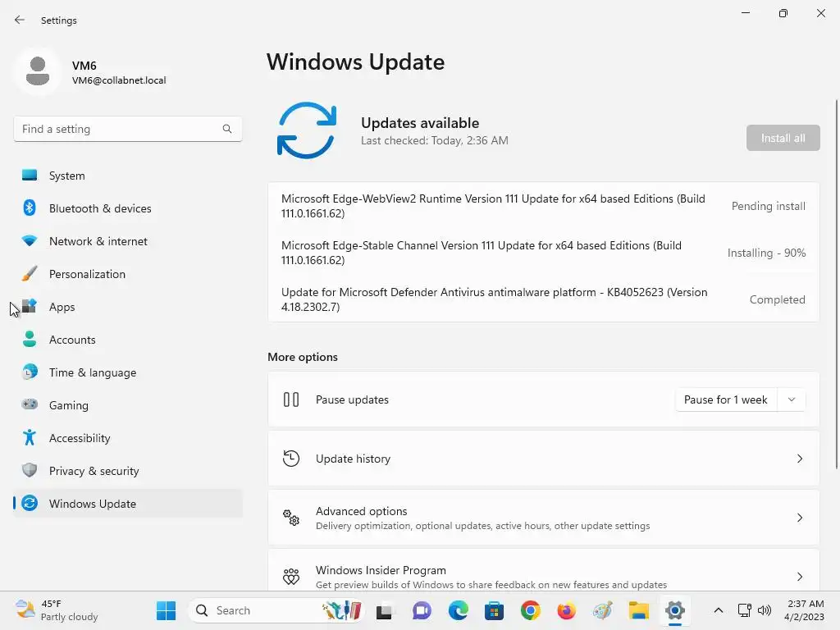This screenshot has width=840, height=630.
Task: Click the Gaming controller icon
Action: (x=30, y=404)
